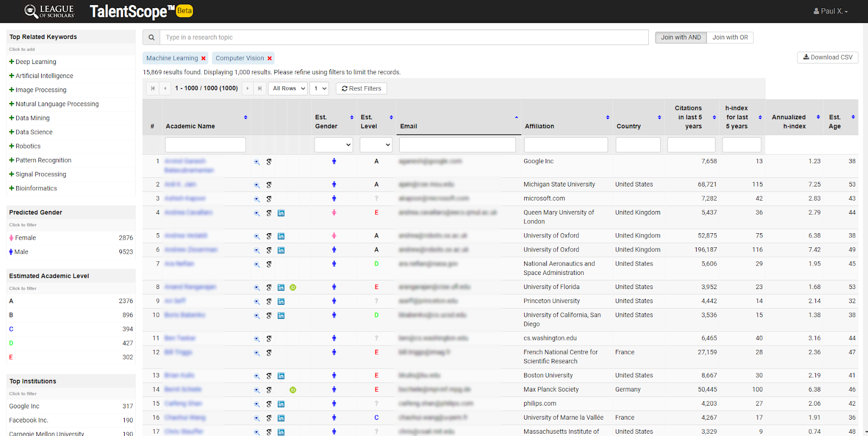Click the magnifier search icon in row 2
This screenshot has height=436, width=868.
click(x=257, y=185)
